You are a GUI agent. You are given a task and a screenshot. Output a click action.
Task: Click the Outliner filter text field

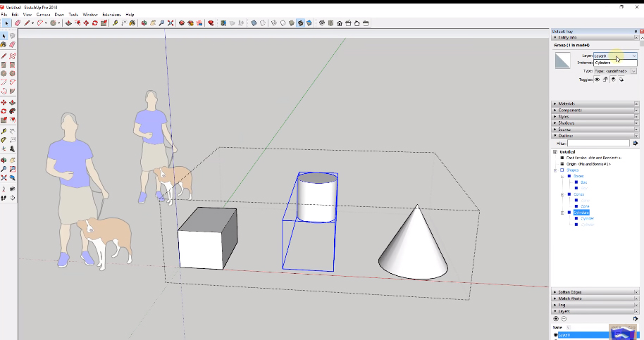pyautogui.click(x=599, y=143)
